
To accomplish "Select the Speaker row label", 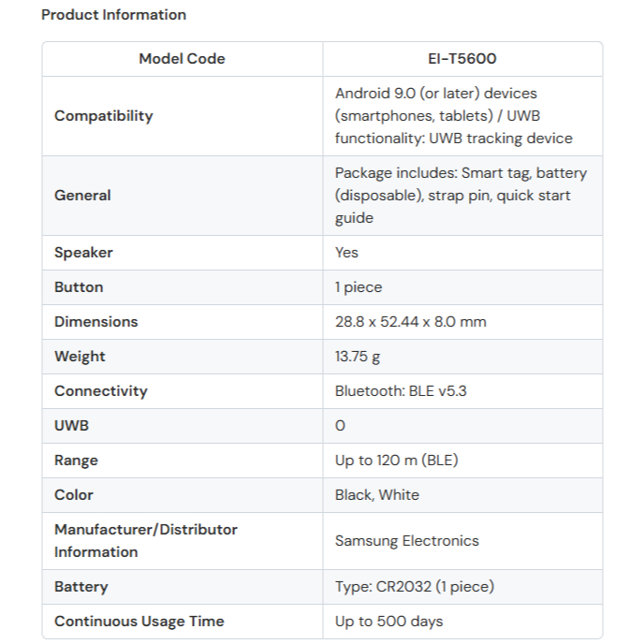I will point(83,253).
